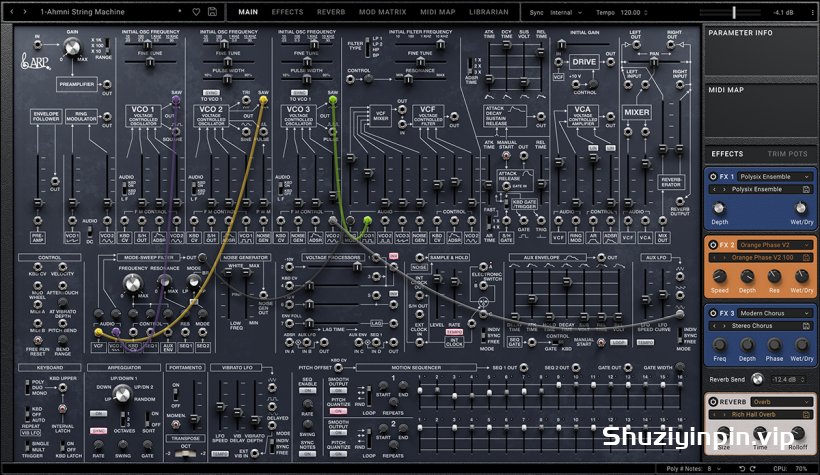Switch to the EFFECTS tab in the top bar
This screenshot has width=820, height=475.
287,12
